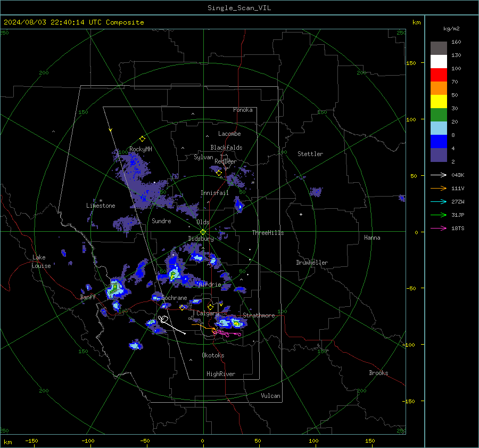Screen dimensions: 479x448
Task: Click the Sylvan label
Action: pyautogui.click(x=203, y=157)
